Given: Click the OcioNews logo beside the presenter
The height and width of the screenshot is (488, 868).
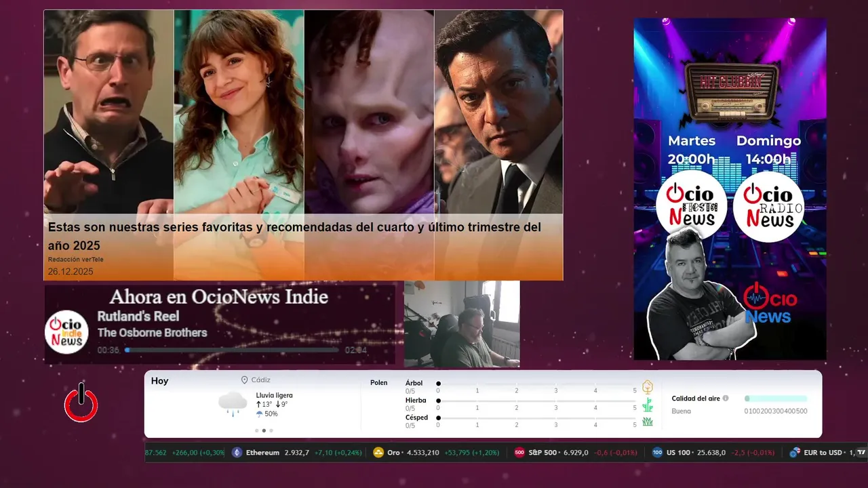Looking at the screenshot, I should click(x=770, y=303).
